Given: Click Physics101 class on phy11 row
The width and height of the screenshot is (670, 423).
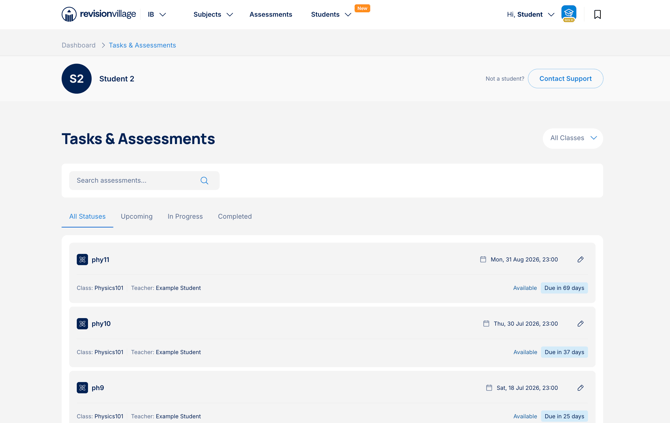Looking at the screenshot, I should coord(109,288).
